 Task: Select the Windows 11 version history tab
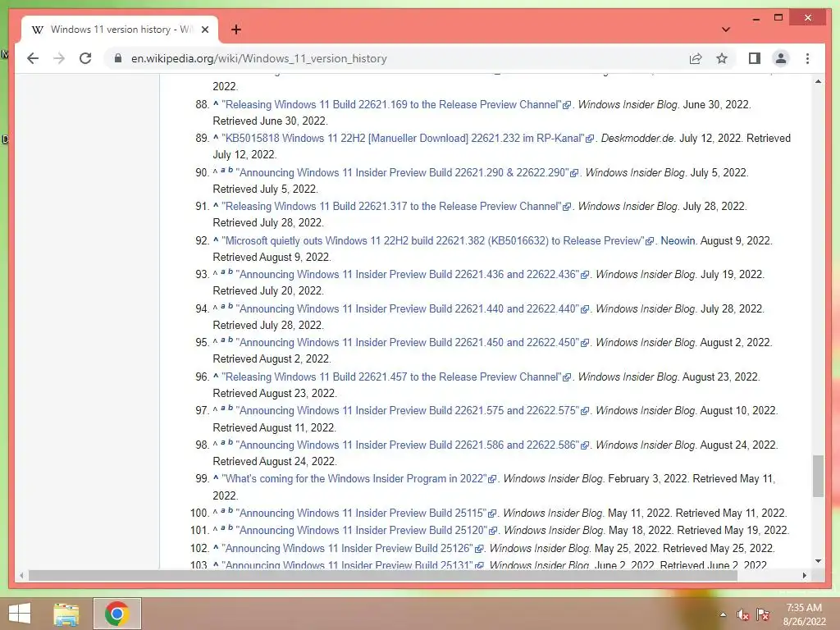pos(120,30)
